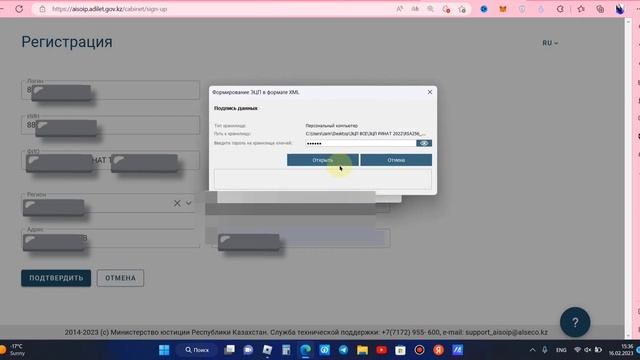Open the Roblox icon on taskbar
The image size is (640, 360).
pyautogui.click(x=267, y=350)
